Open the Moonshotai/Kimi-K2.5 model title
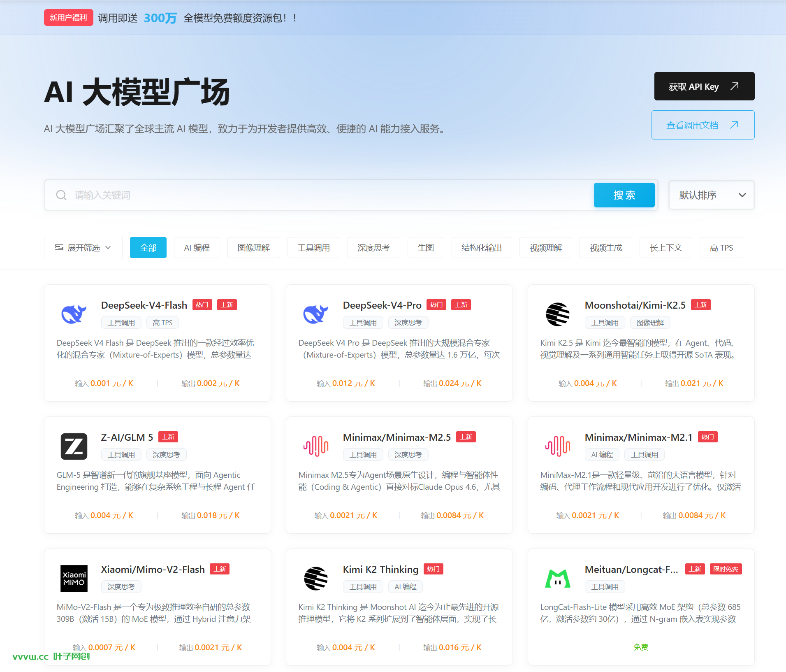The width and height of the screenshot is (786, 672). [x=635, y=305]
